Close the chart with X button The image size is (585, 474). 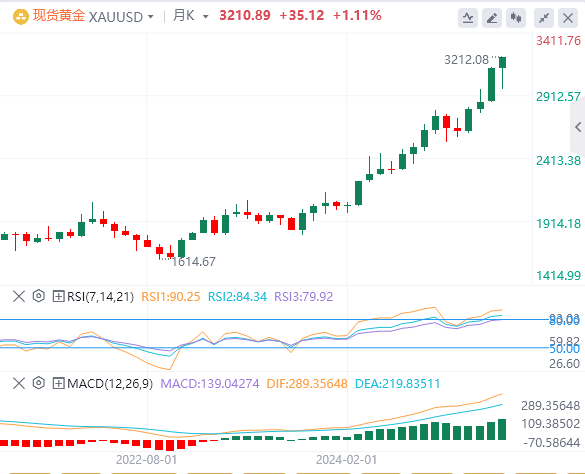[568, 18]
